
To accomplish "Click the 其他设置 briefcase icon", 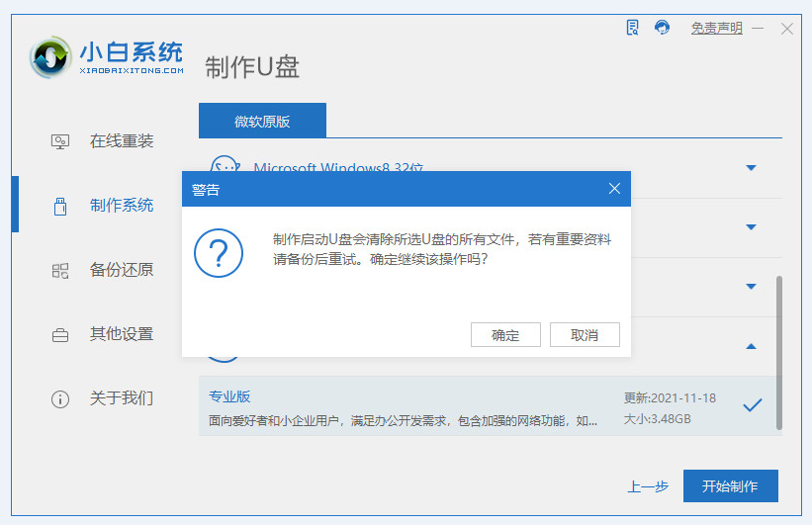I will pyautogui.click(x=60, y=334).
